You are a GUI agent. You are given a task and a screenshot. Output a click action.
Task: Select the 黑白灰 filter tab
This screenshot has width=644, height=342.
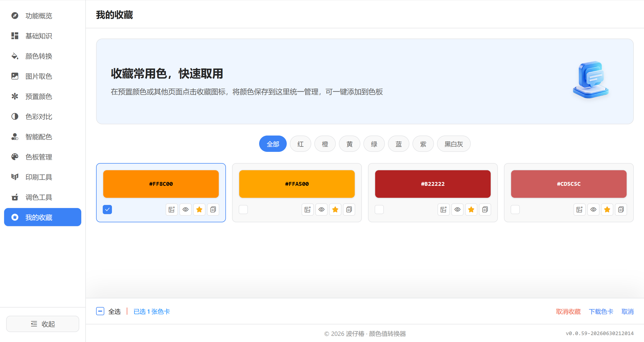click(x=454, y=144)
